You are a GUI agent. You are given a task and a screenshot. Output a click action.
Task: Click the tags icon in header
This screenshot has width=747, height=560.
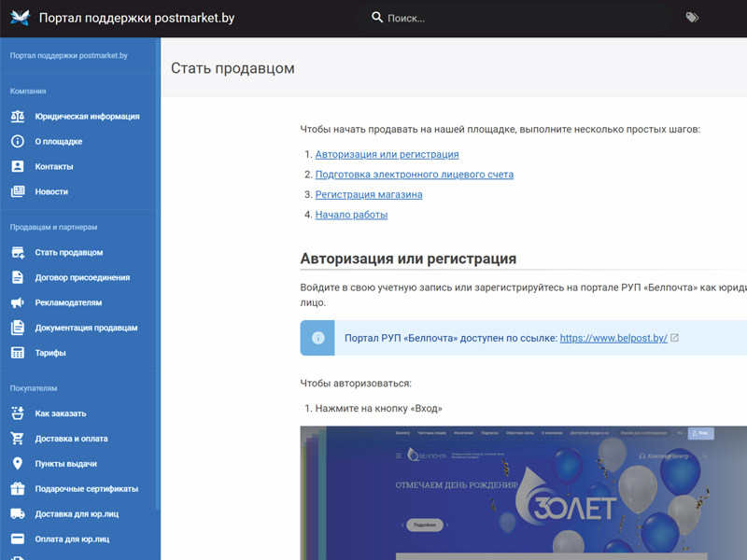(692, 18)
